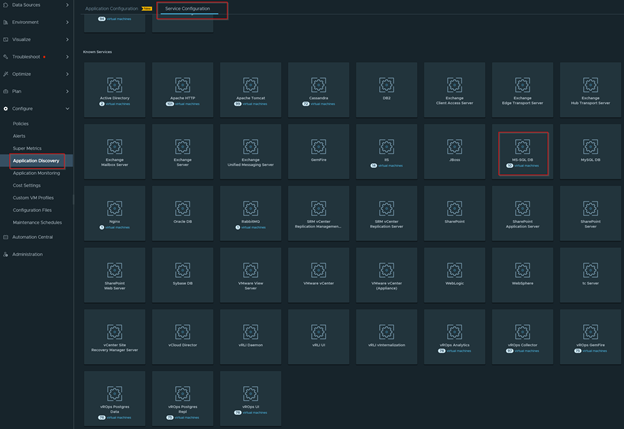Expand the Troubleshoot sidebar section
624x429 pixels.
pos(36,57)
